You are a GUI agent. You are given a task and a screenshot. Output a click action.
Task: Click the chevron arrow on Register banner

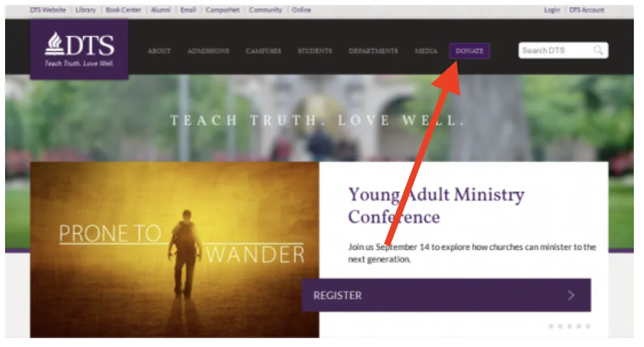pyautogui.click(x=571, y=295)
